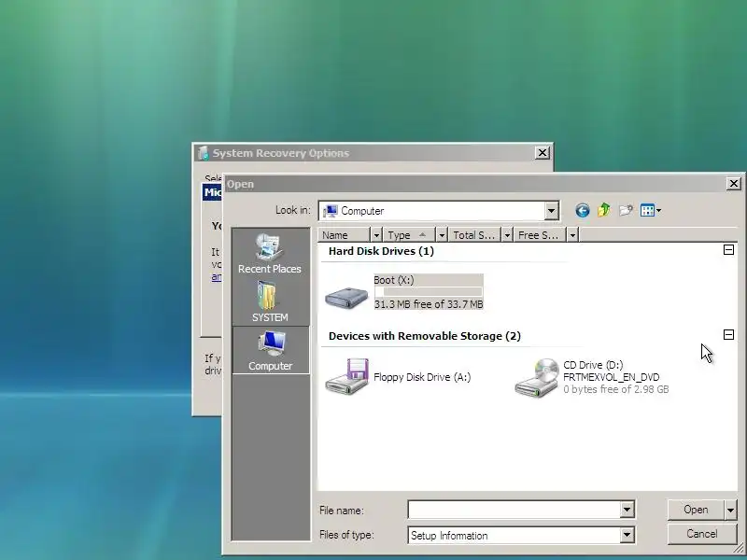This screenshot has height=560, width=747.
Task: Click inside the File name field
Action: [x=514, y=510]
